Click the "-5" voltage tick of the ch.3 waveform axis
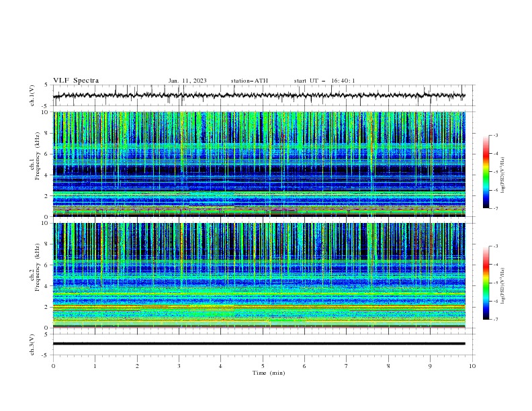 pos(46,355)
